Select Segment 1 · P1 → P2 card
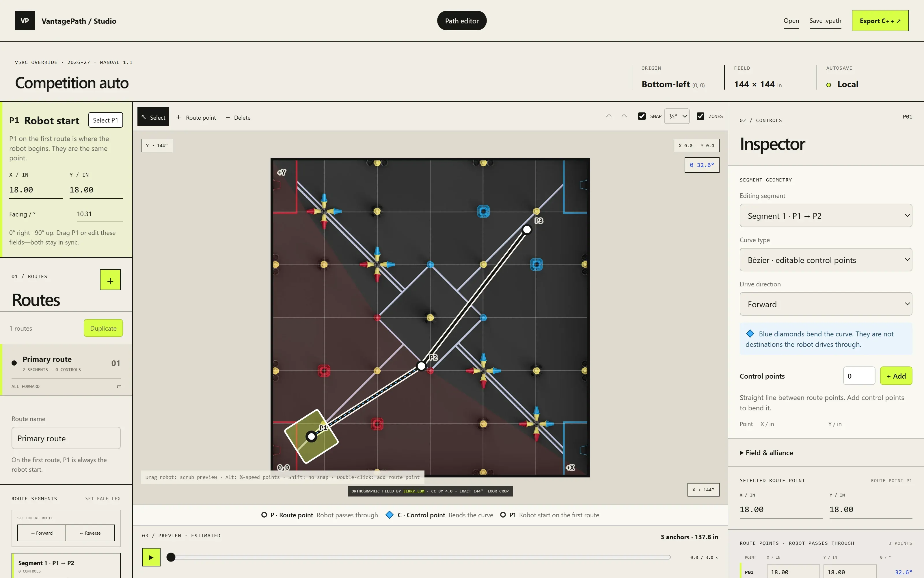This screenshot has height=578, width=924. [x=66, y=566]
